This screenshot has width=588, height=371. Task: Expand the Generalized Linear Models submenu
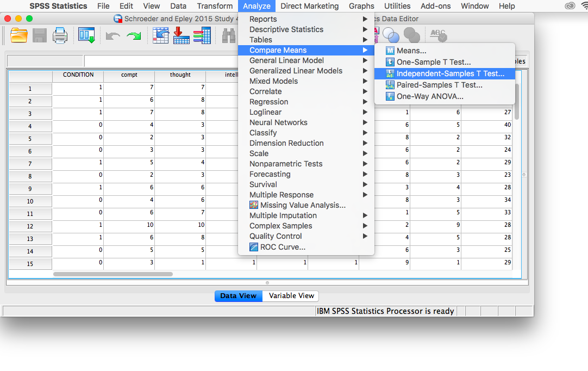tap(306, 71)
